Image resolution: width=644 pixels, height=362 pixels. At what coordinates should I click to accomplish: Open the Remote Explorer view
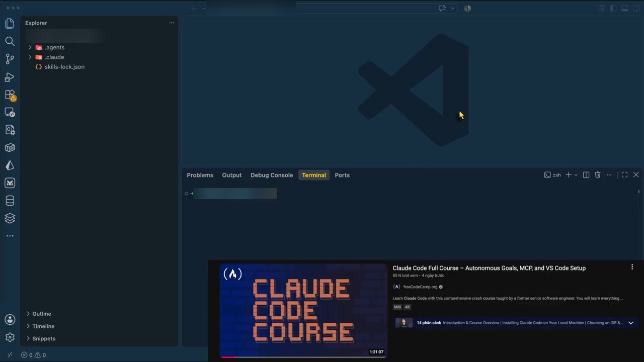(x=10, y=112)
